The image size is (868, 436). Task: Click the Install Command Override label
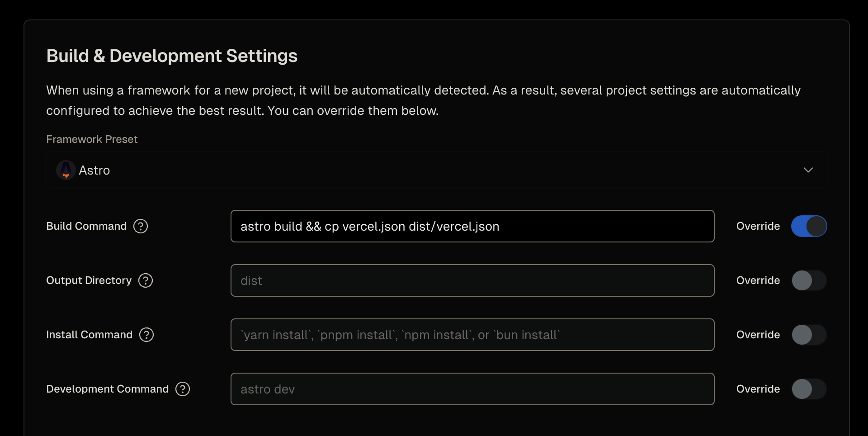(758, 335)
